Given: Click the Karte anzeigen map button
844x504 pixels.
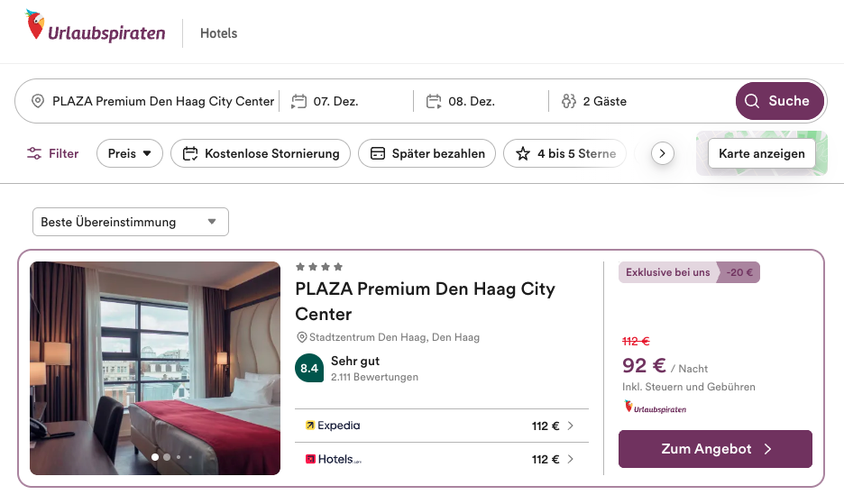Looking at the screenshot, I should point(762,153).
